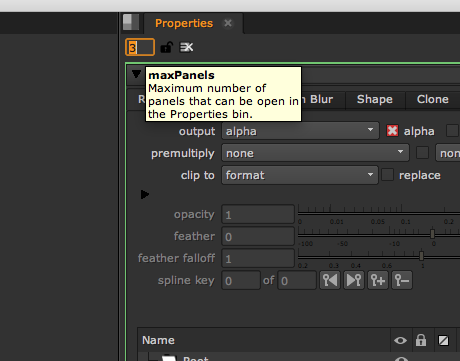460x361 pixels.
Task: Go to next spline key
Action: tap(354, 280)
